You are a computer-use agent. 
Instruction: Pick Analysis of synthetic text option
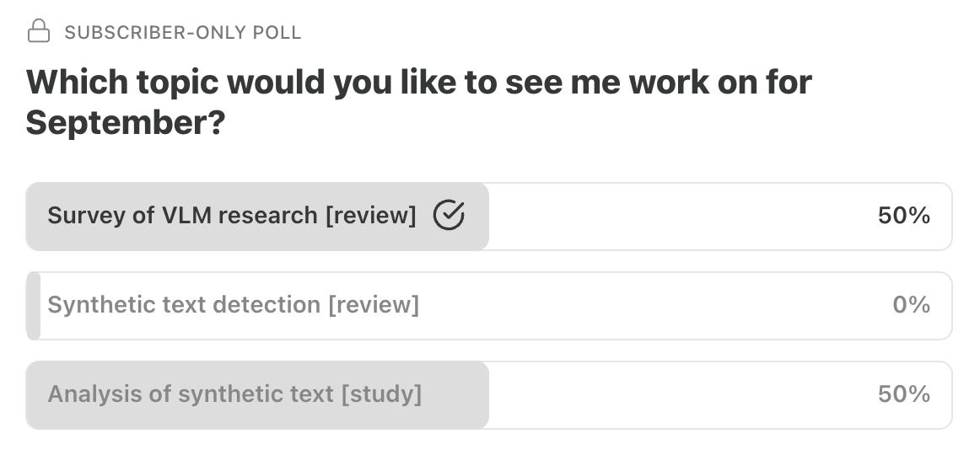pyautogui.click(x=234, y=394)
